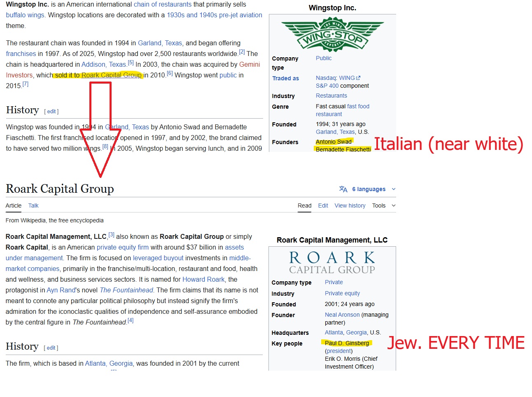Open 'Restaurants' link in Industry row
532x397 pixels.
pyautogui.click(x=331, y=96)
